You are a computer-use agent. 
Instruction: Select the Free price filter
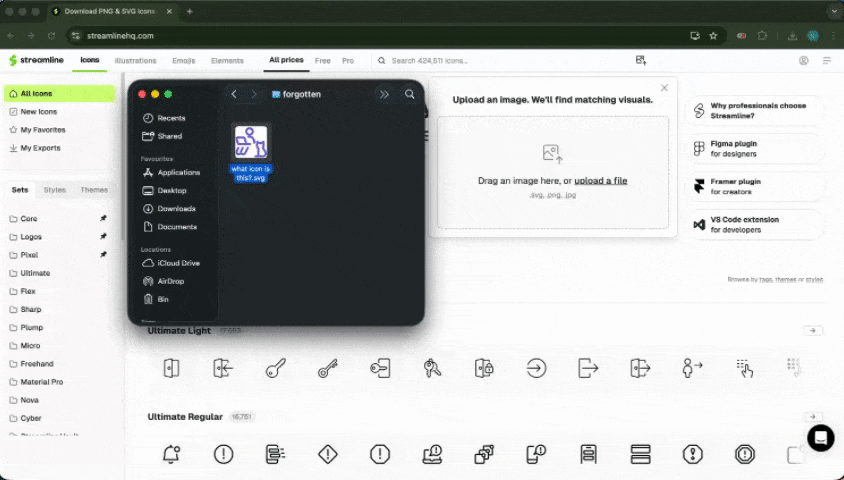[x=323, y=61]
